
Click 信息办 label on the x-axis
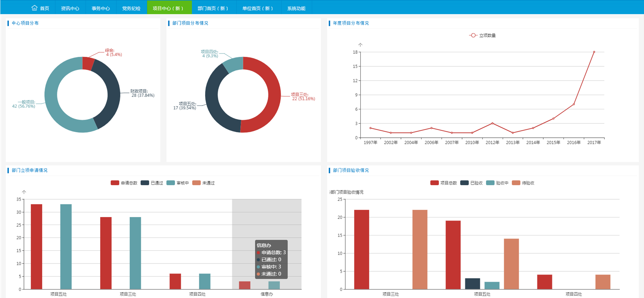(x=267, y=294)
